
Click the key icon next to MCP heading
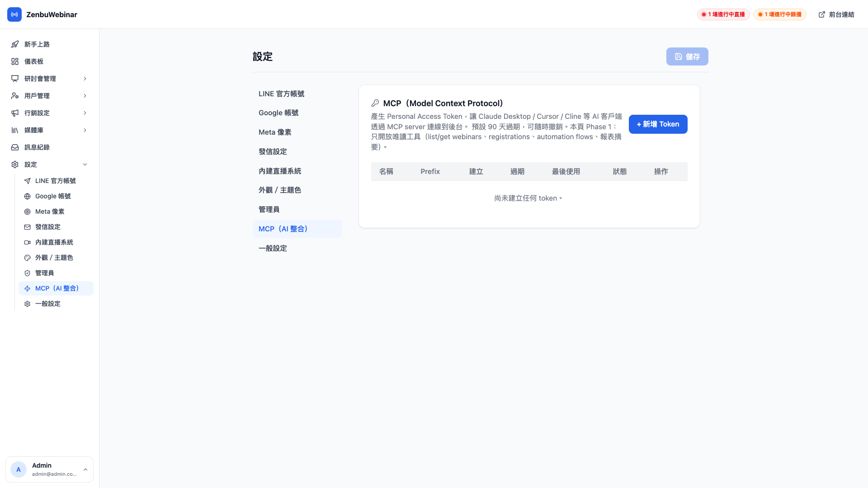pyautogui.click(x=375, y=103)
